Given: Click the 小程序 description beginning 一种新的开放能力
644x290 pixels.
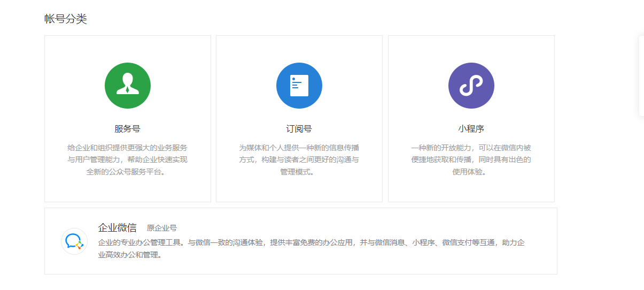Looking at the screenshot, I should click(x=471, y=159).
